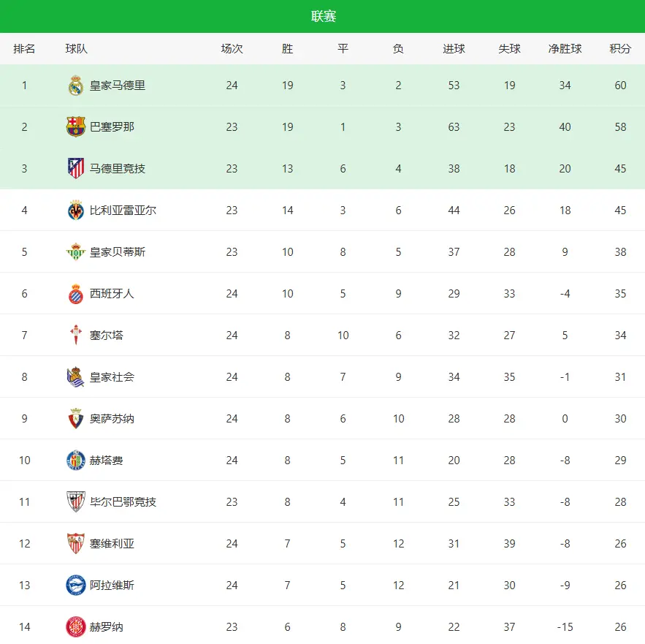Click the Real Sociedad club crest
This screenshot has height=644, width=645.
click(76, 377)
